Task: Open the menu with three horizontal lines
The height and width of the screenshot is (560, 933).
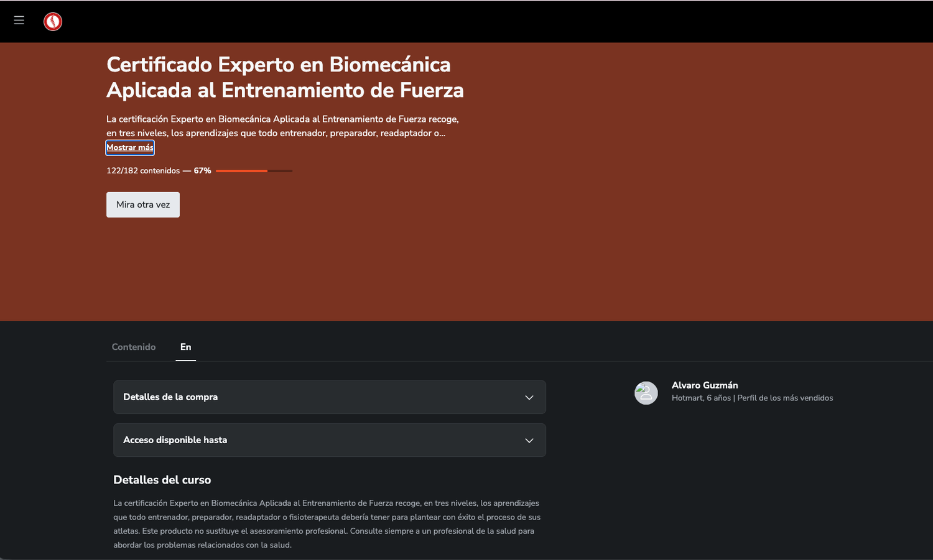Action: pyautogui.click(x=19, y=21)
